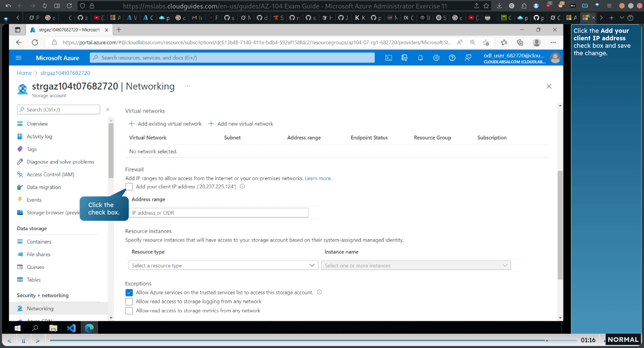Uncheck Allow Azure services on trusted list

coord(129,292)
